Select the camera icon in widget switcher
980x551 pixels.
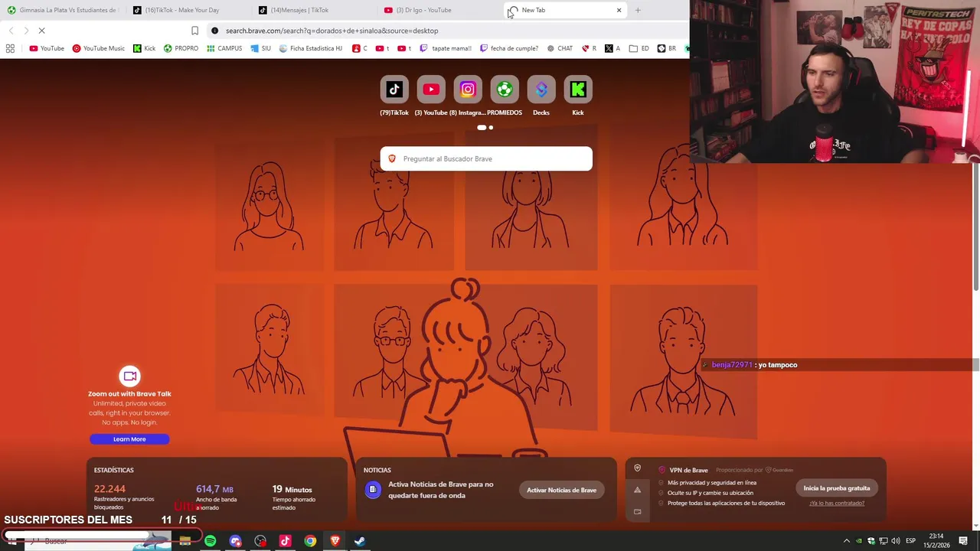point(637,511)
